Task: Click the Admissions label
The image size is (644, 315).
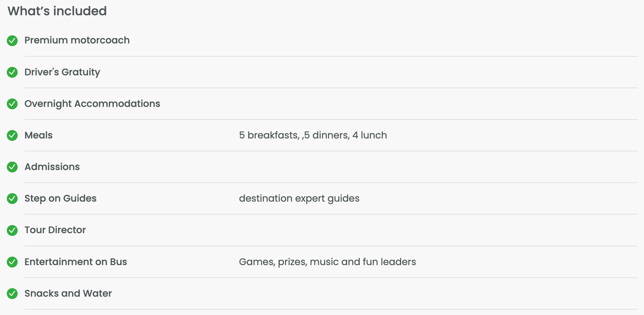Action: [52, 167]
